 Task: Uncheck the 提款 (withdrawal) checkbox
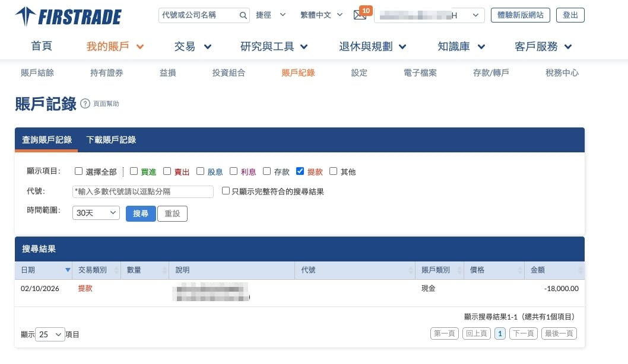tap(300, 171)
